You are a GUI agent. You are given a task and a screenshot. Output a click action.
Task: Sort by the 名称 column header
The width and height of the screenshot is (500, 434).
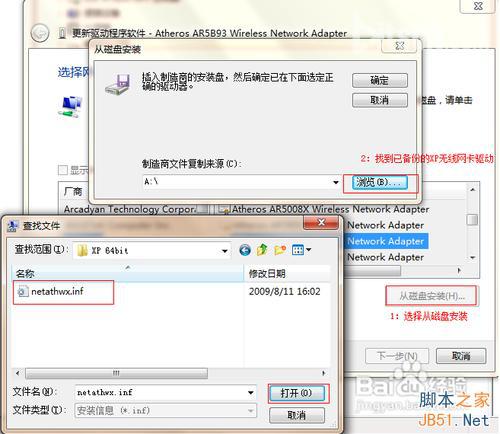127,274
